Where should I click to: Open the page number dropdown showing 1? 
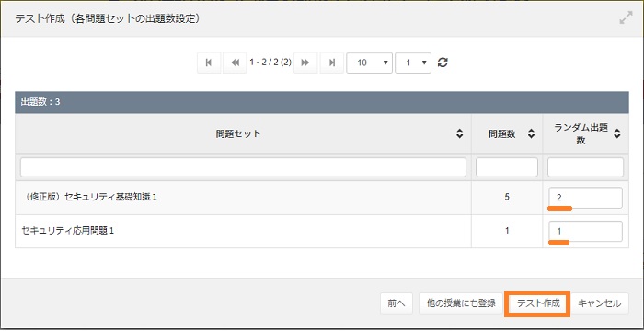413,63
